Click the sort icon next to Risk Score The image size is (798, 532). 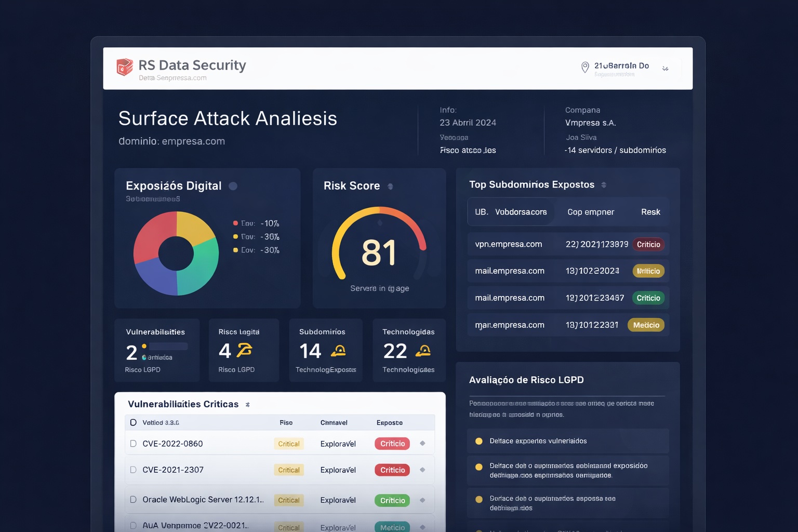click(x=390, y=187)
